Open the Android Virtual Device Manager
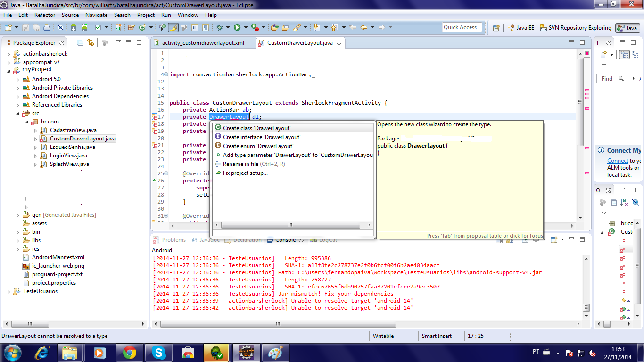 [84, 28]
